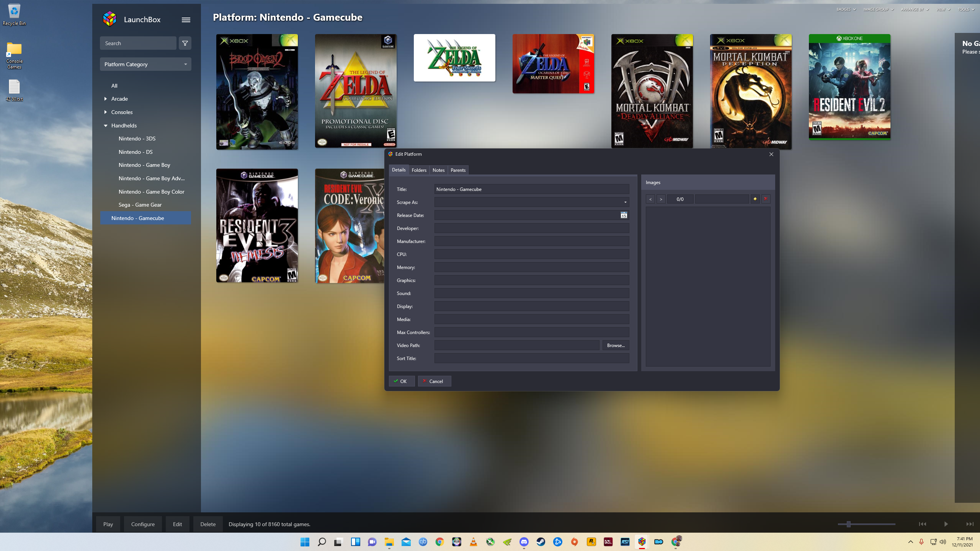
Task: Open qBittorrent from taskbar
Action: tap(423, 542)
